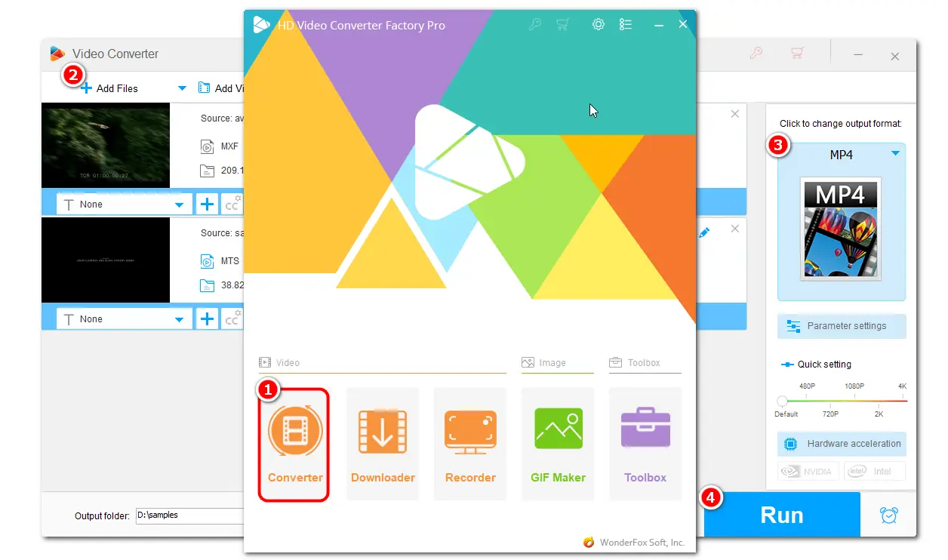Click the 720P quality label
This screenshot has width=948, height=560.
830,414
